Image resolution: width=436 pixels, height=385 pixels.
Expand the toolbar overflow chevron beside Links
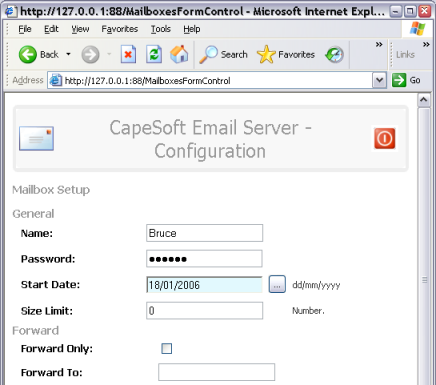click(426, 44)
